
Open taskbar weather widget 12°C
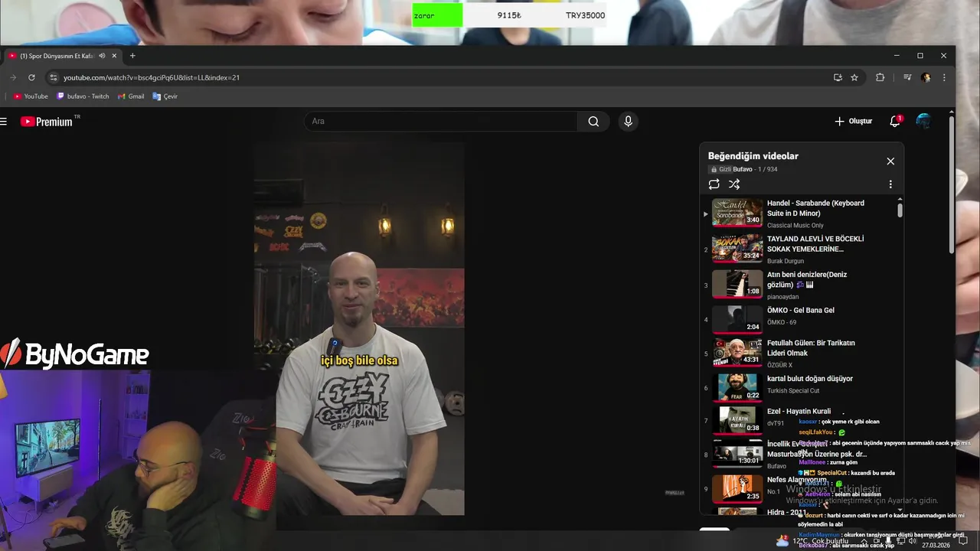pos(812,541)
